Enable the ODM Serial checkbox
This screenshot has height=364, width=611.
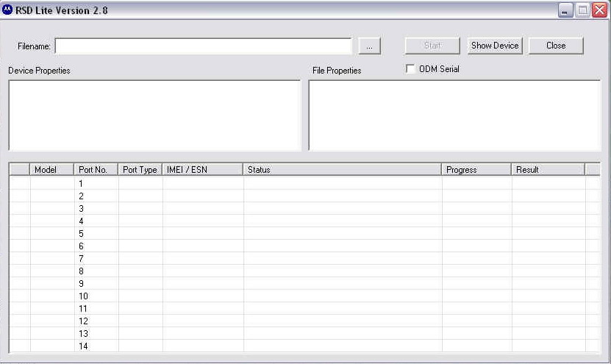(x=410, y=69)
